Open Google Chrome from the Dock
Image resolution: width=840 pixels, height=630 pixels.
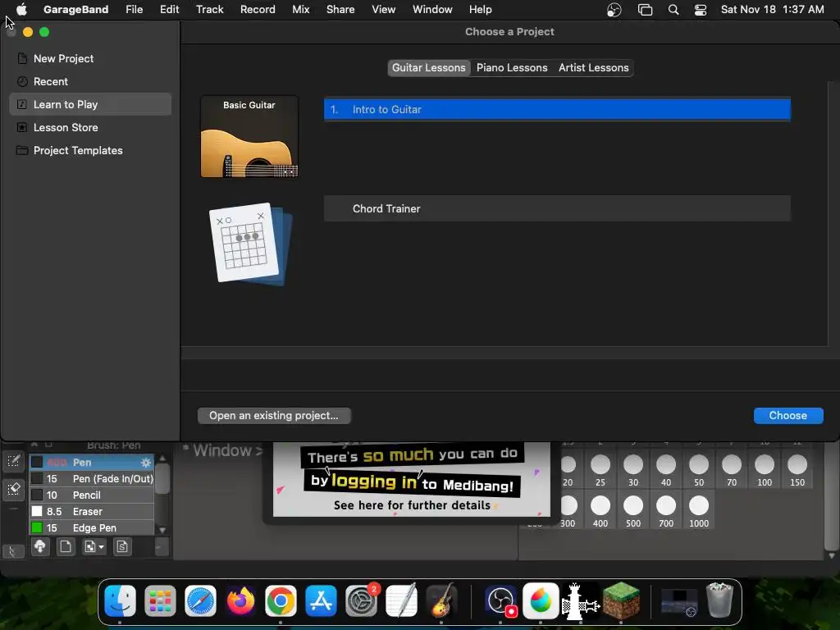pos(281,600)
